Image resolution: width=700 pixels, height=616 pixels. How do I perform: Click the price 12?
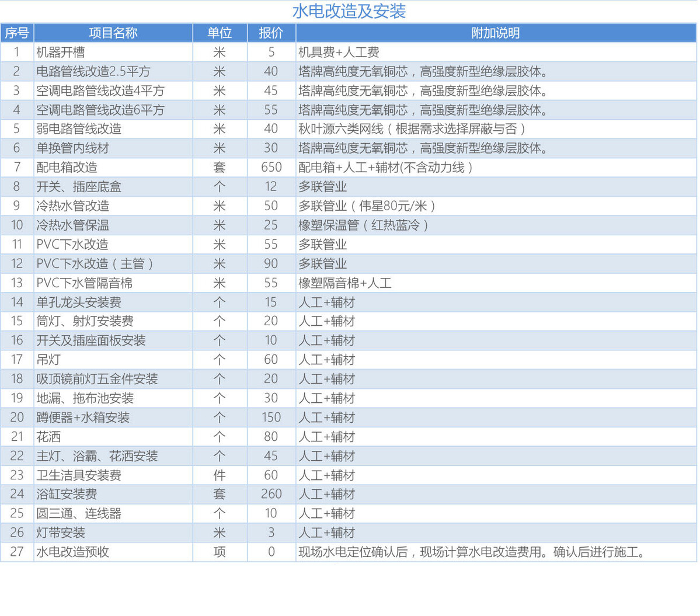pyautogui.click(x=271, y=187)
